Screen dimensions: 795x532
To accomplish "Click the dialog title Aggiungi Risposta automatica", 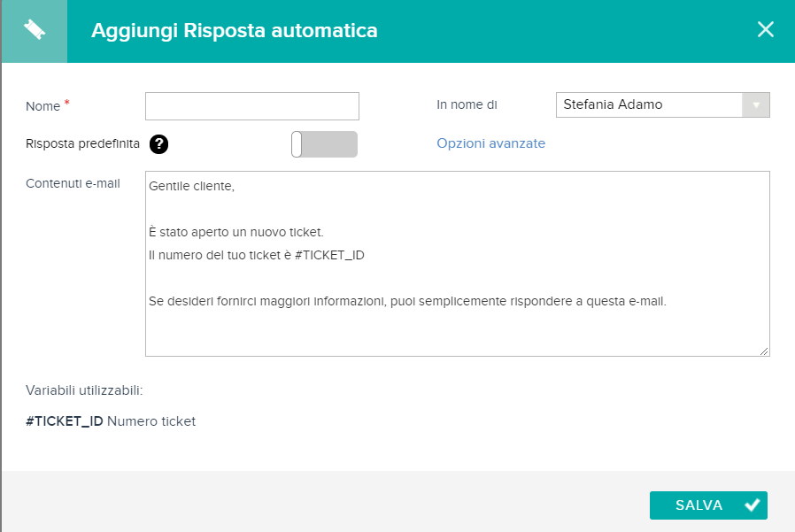I will click(x=235, y=30).
